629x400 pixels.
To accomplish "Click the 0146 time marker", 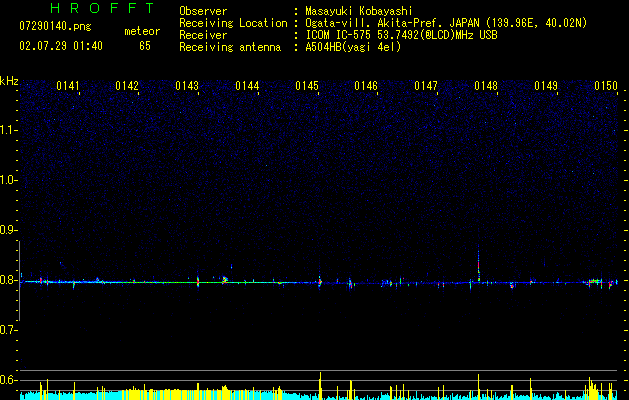I will click(366, 86).
